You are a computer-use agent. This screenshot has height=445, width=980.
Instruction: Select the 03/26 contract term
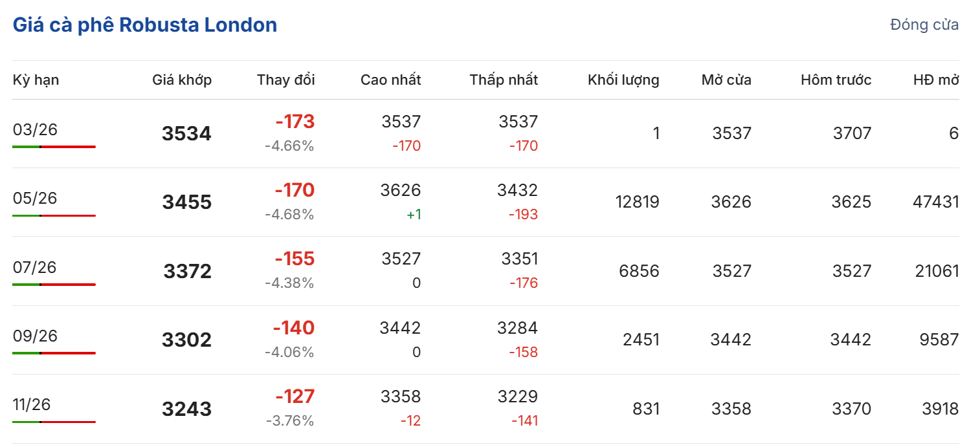[35, 129]
